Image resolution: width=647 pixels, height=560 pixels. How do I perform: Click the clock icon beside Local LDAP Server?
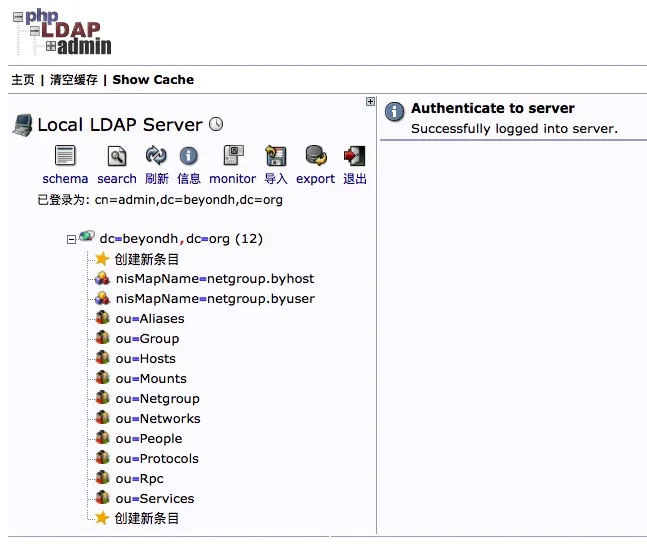(216, 124)
